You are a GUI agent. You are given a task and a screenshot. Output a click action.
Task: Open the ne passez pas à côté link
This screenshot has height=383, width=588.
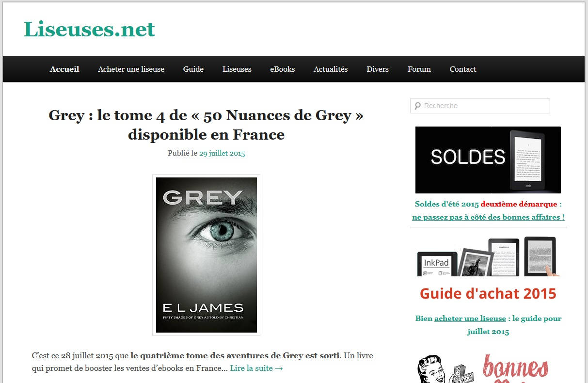[x=488, y=217]
